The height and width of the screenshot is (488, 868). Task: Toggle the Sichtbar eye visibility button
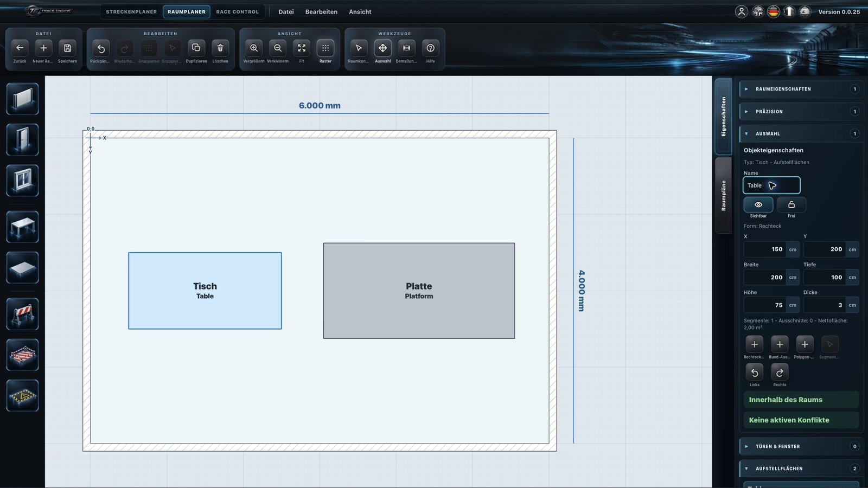[x=758, y=204]
